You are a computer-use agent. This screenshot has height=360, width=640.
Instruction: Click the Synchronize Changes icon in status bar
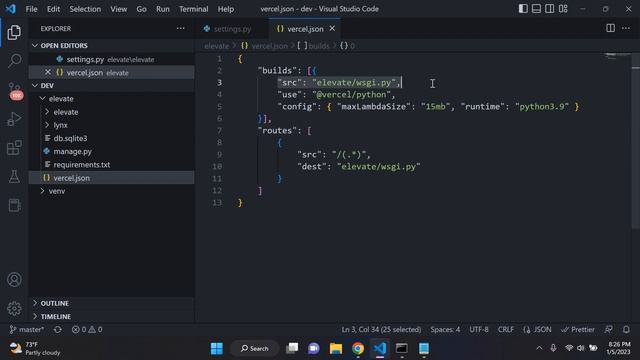coord(58,329)
